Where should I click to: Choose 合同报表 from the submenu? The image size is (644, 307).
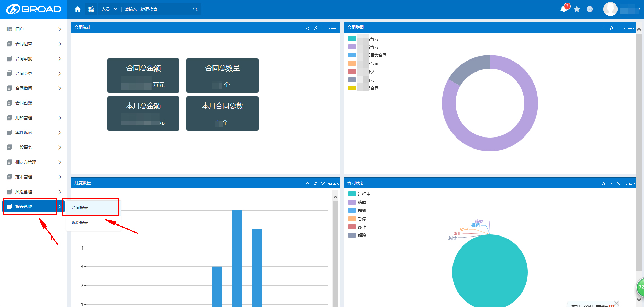[93, 208]
